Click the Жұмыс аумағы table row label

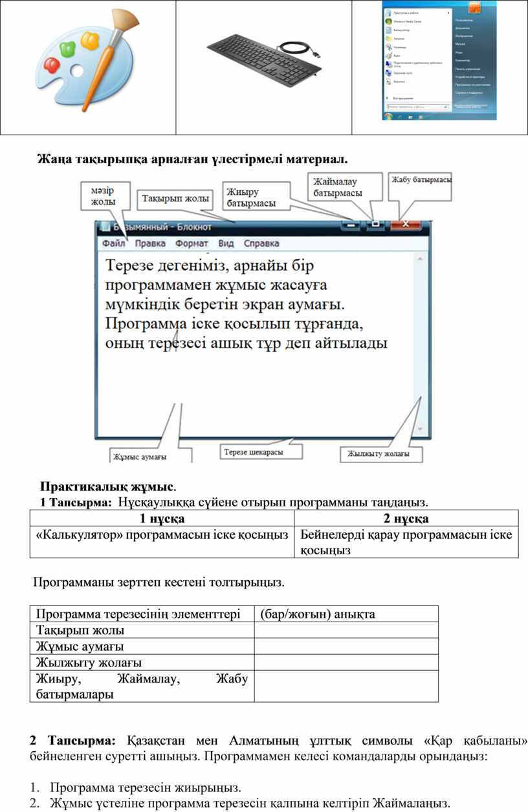tap(80, 646)
